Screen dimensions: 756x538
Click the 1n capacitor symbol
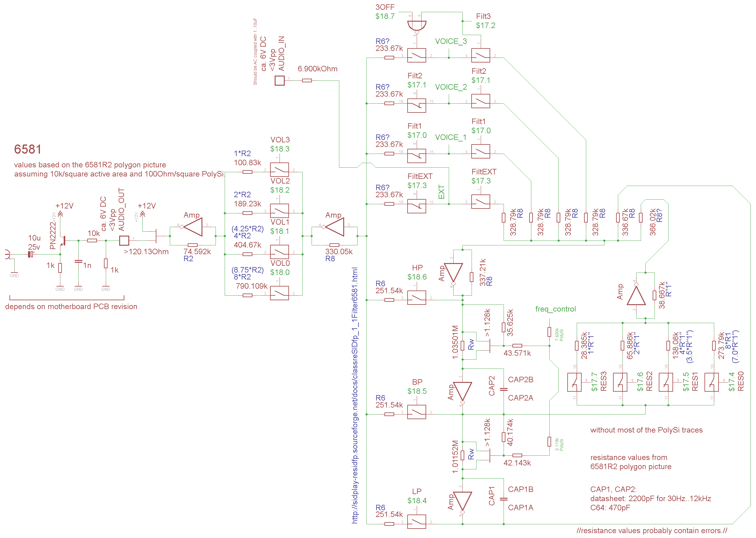pos(78,262)
